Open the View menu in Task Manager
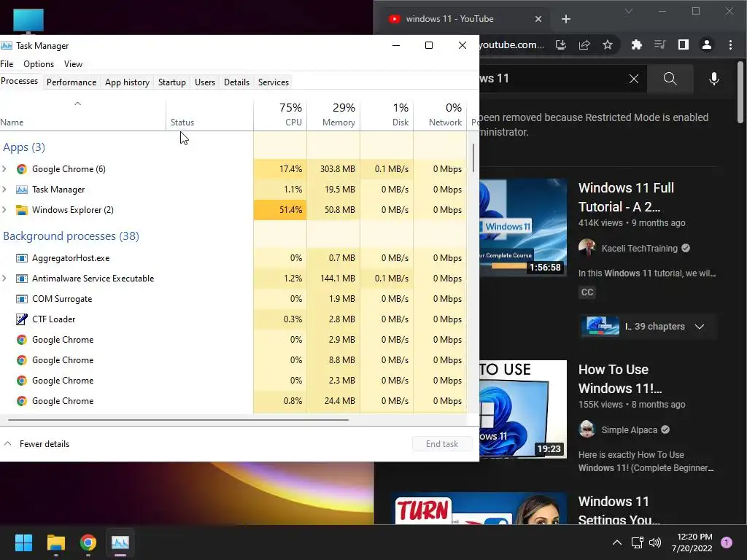 [73, 64]
